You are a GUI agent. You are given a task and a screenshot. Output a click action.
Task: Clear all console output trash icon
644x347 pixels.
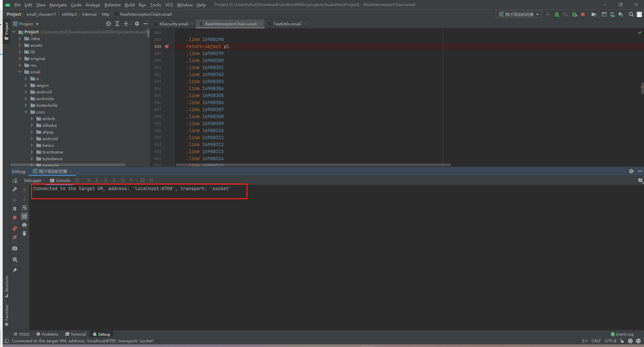pos(24,234)
